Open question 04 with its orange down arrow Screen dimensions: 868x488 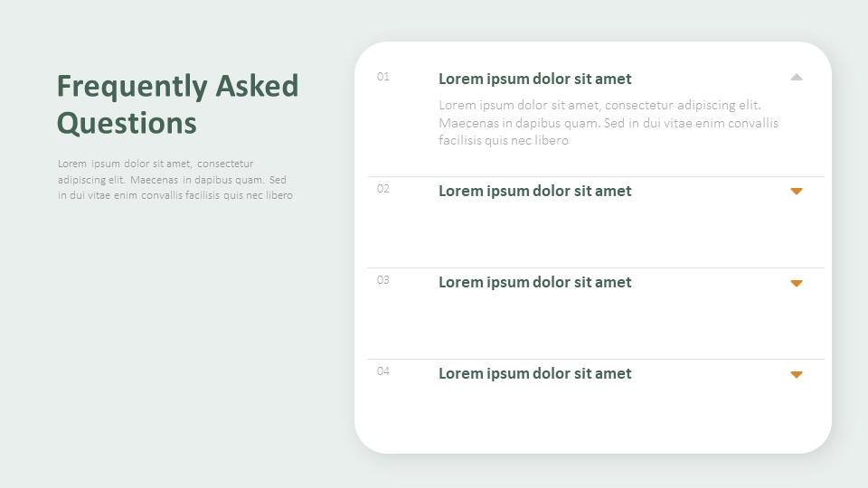coord(797,374)
